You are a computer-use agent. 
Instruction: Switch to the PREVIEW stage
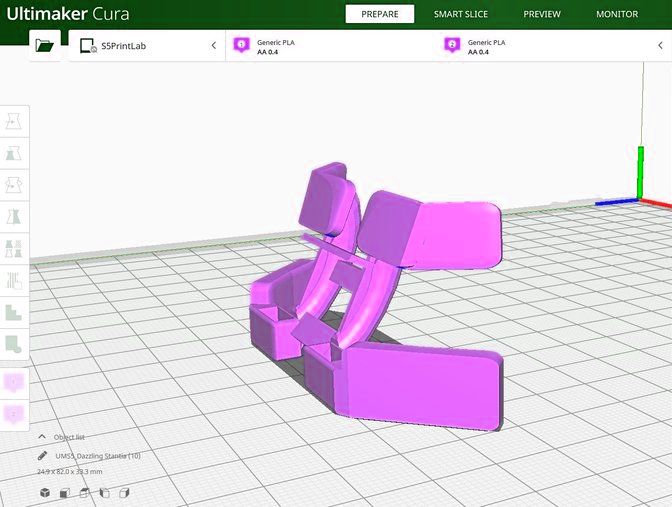coord(542,14)
